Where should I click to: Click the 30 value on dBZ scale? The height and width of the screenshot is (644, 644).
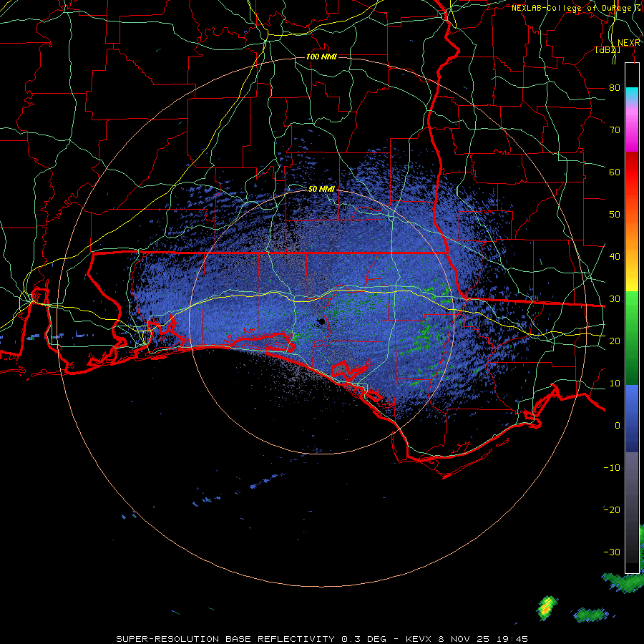click(x=615, y=299)
